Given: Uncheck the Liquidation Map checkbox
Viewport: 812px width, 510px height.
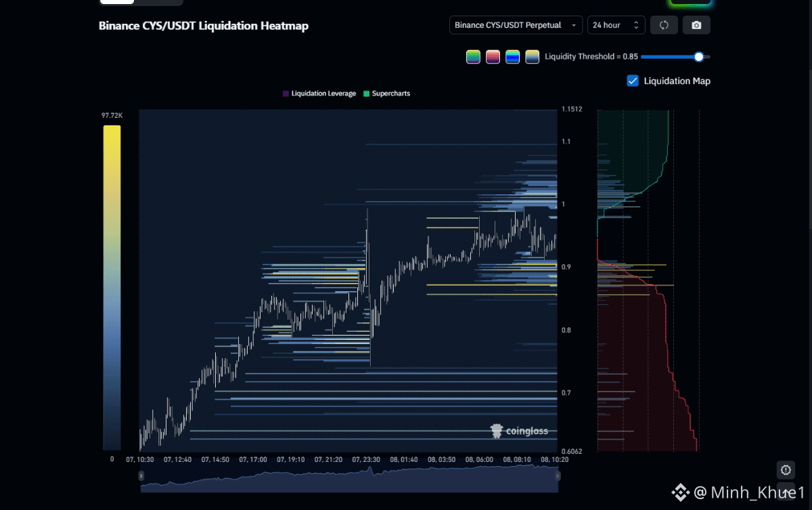Looking at the screenshot, I should click(633, 81).
